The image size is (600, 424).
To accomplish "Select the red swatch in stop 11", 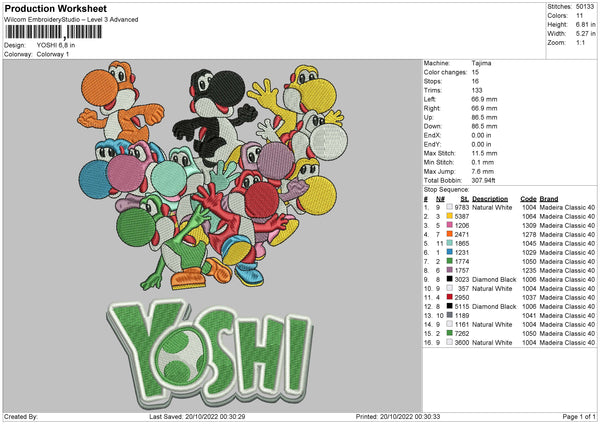I will (450, 297).
